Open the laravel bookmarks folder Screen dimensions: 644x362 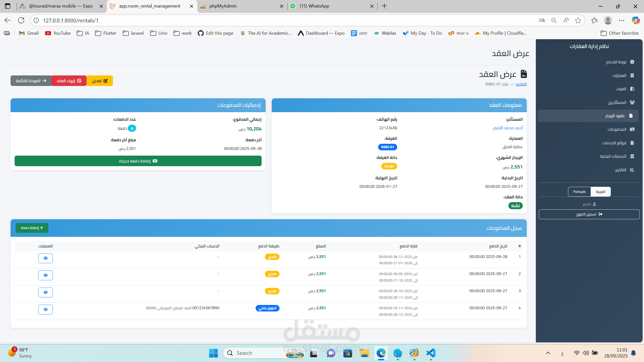133,33
